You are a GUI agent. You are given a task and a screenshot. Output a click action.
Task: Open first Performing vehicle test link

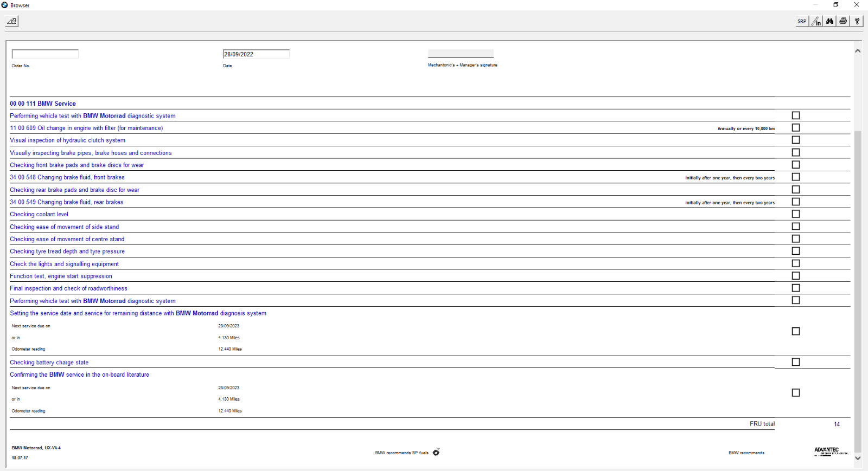[93, 116]
